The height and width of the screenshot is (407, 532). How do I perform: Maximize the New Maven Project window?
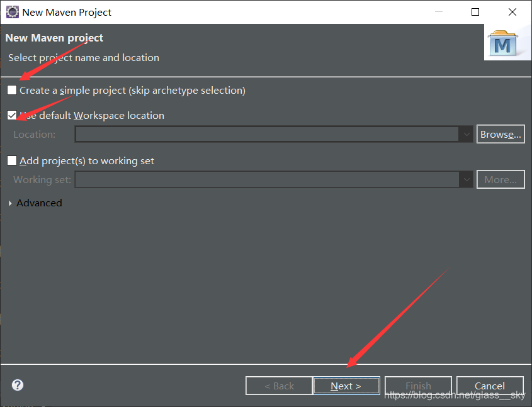tap(475, 12)
